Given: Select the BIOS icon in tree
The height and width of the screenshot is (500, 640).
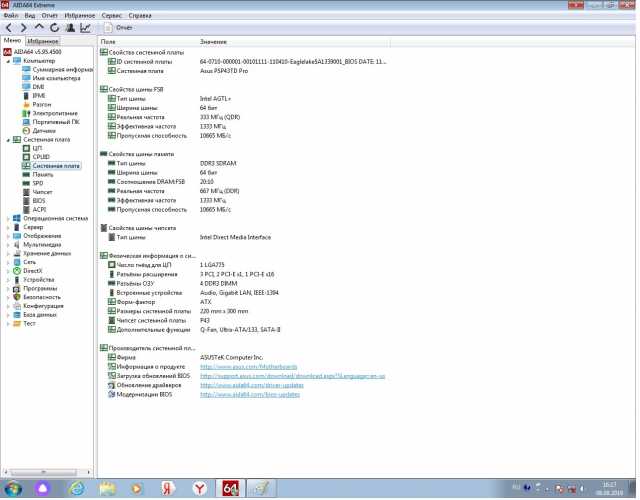Looking at the screenshot, I should pos(26,201).
